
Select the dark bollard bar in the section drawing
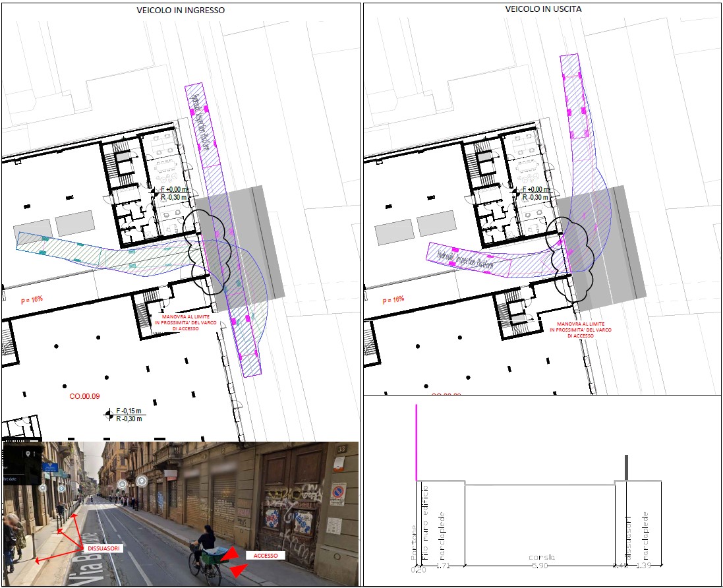[626, 467]
